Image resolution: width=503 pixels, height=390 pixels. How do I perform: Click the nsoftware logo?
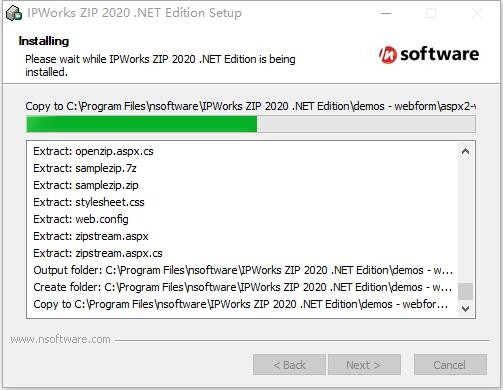tap(429, 54)
